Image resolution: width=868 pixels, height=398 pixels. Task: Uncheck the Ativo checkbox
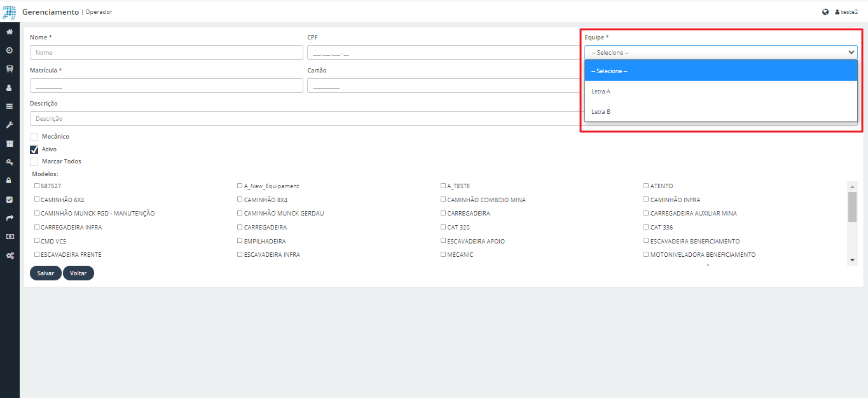(34, 149)
